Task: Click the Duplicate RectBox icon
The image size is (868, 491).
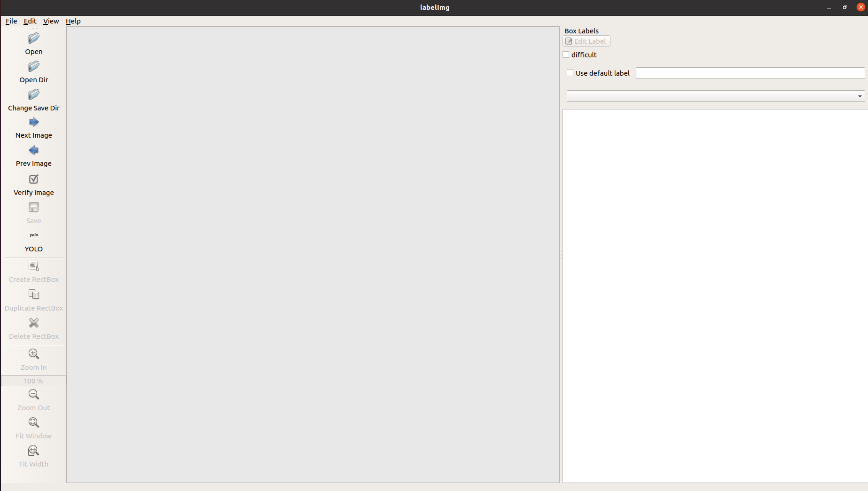Action: coord(34,295)
